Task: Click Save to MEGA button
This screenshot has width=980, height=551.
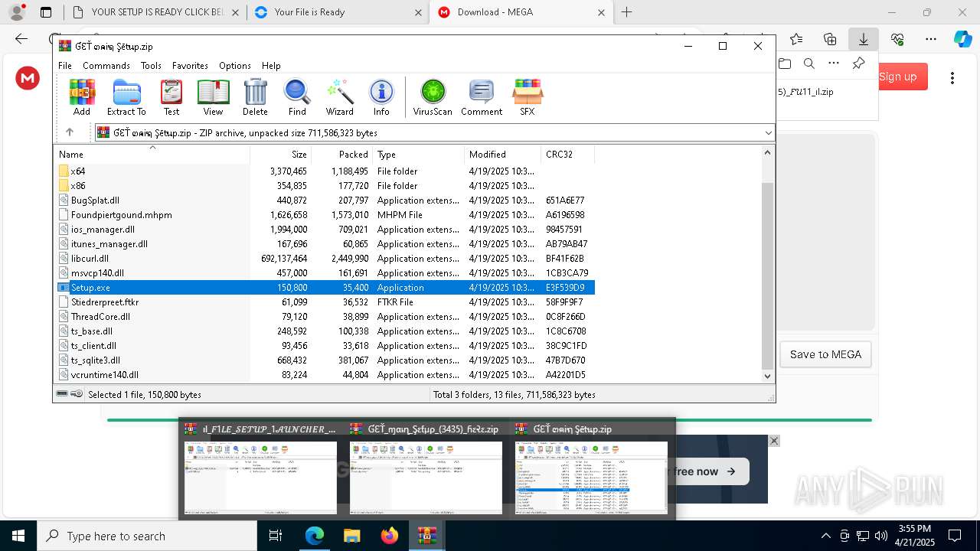Action: pyautogui.click(x=825, y=354)
